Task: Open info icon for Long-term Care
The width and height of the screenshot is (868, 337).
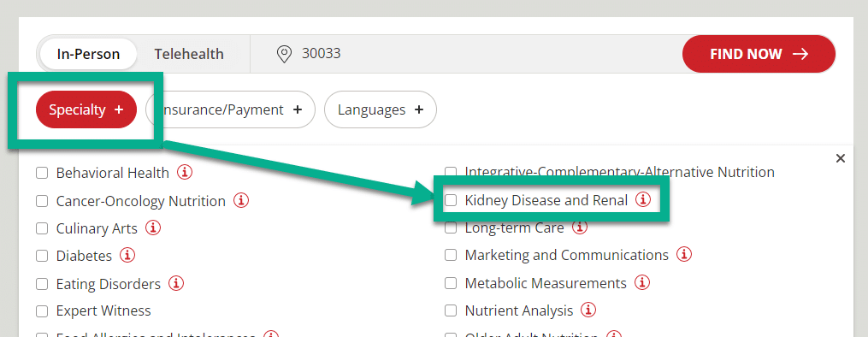Action: click(x=580, y=227)
